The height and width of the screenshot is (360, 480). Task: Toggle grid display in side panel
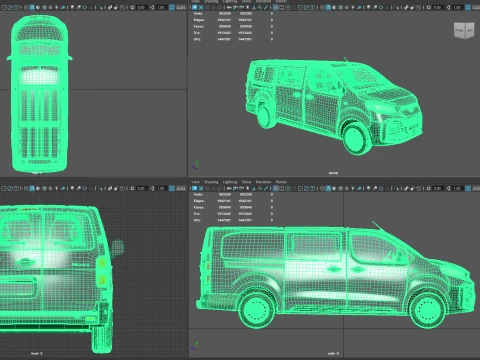(x=276, y=188)
